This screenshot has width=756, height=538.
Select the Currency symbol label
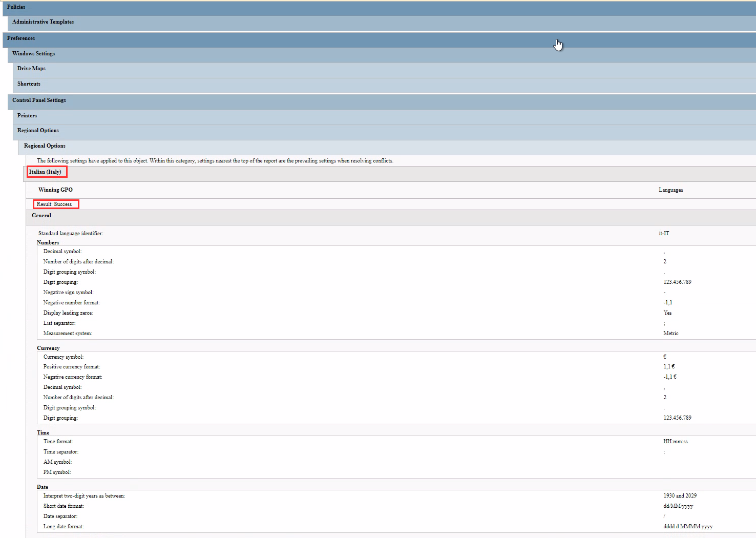(x=64, y=357)
